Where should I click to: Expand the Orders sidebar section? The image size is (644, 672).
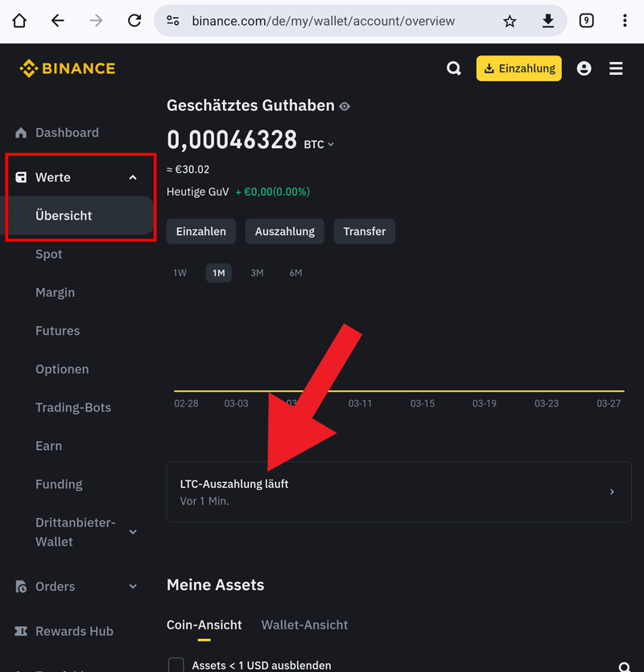pyautogui.click(x=133, y=587)
